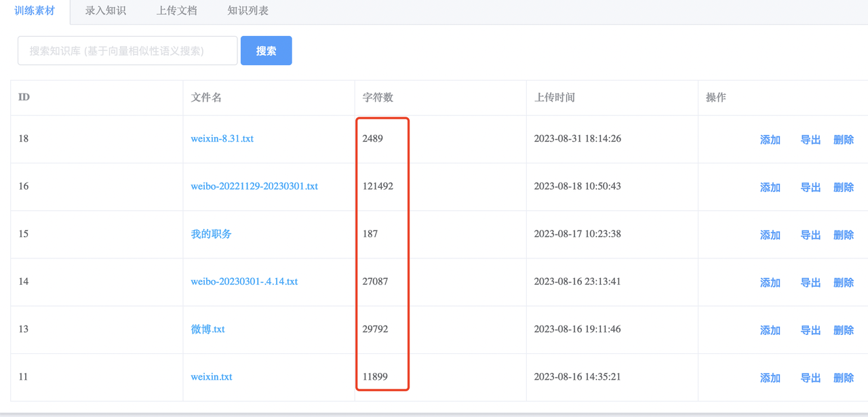The image size is (868, 417).
Task: Export the weixin-8.31.txt file via 导出
Action: click(x=810, y=140)
